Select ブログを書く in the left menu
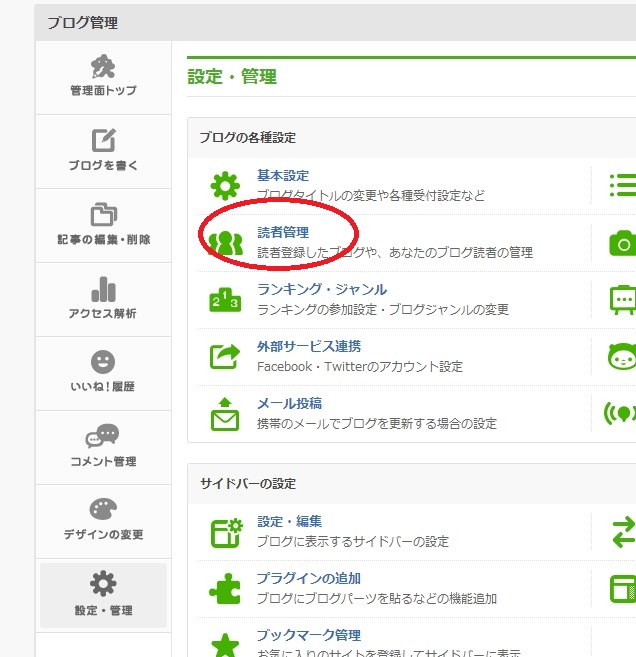This screenshot has height=657, width=636. coord(103,150)
